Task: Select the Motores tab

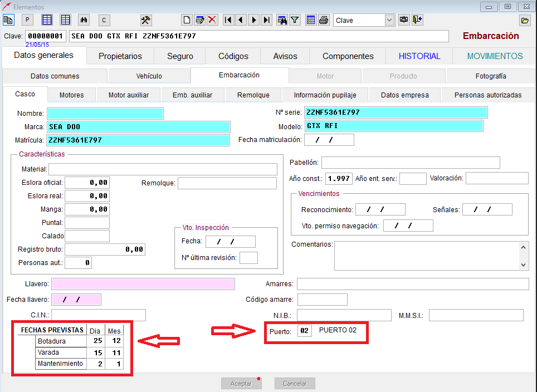Action: click(x=71, y=95)
